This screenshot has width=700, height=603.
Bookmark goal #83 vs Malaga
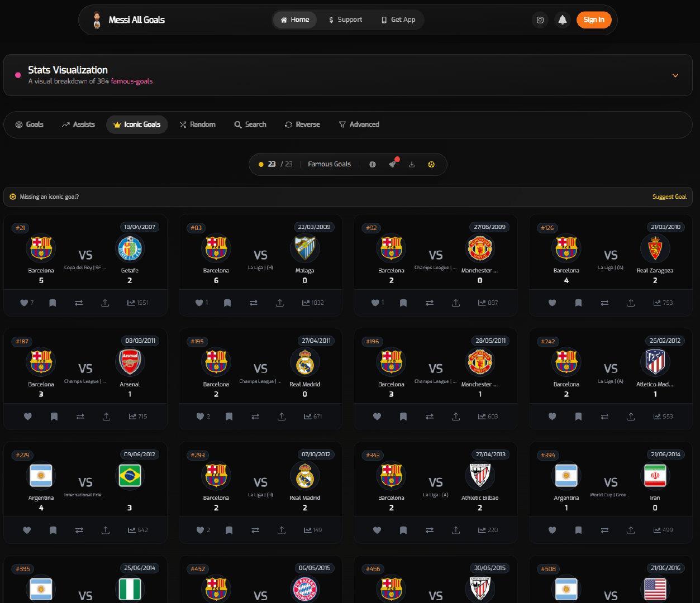pos(227,303)
